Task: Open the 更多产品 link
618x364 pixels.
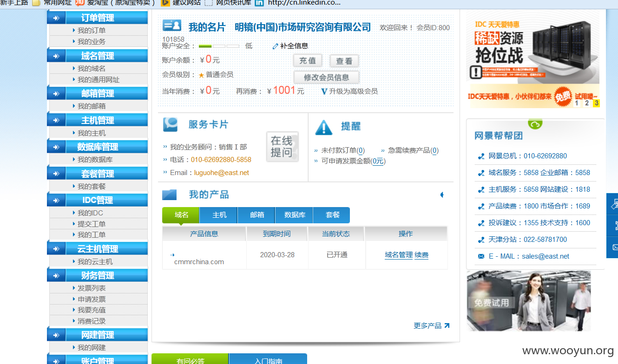Action: point(431,326)
